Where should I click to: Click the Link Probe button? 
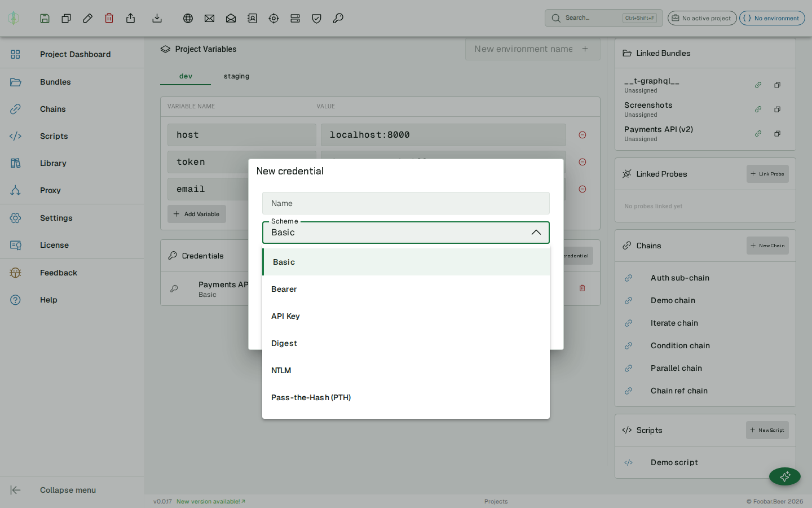(767, 174)
